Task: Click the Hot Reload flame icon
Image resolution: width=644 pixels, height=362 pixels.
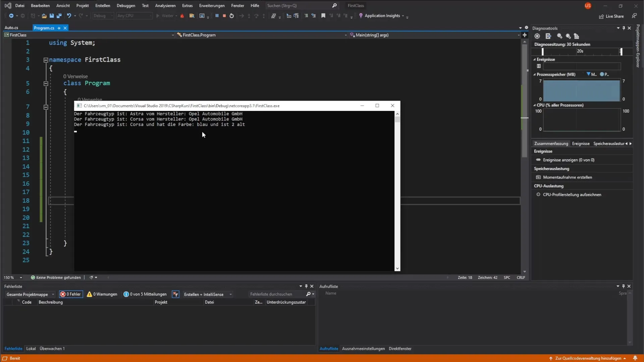Action: tap(182, 16)
